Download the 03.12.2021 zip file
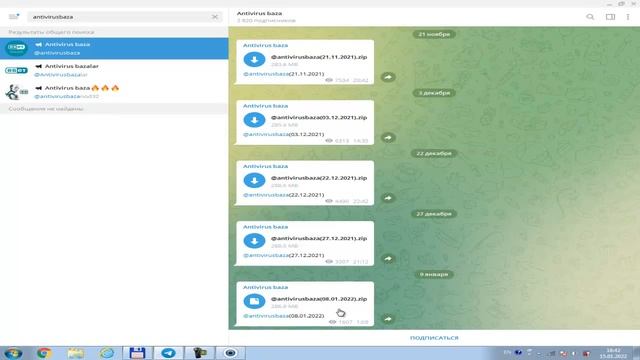The width and height of the screenshot is (640, 360). (254, 120)
